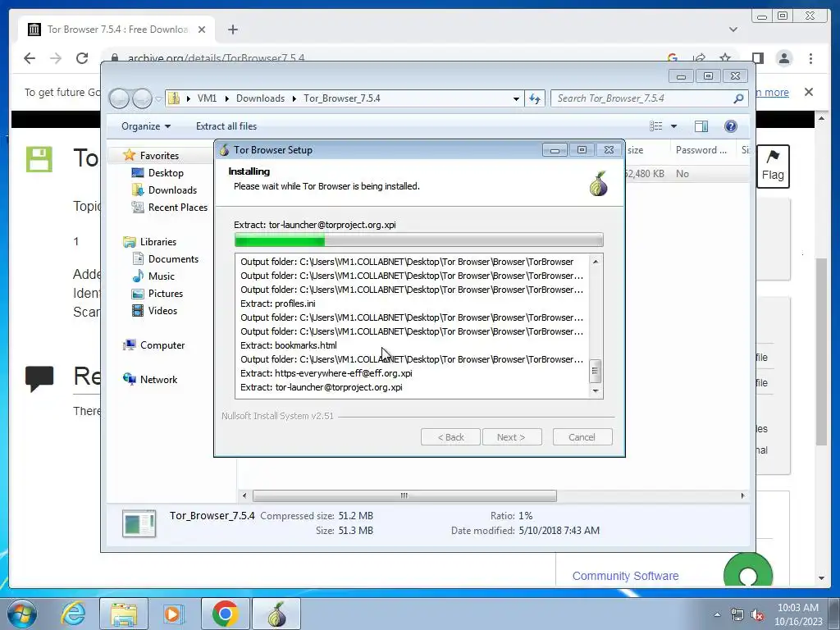The height and width of the screenshot is (630, 840).
Task: Toggle the Chrome side panel icon
Action: [x=757, y=58]
